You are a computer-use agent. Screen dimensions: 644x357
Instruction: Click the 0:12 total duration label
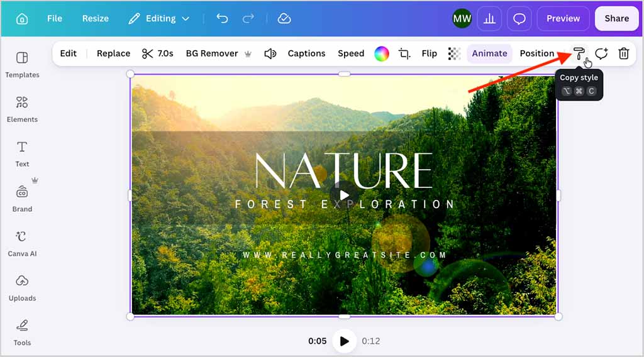tap(371, 341)
